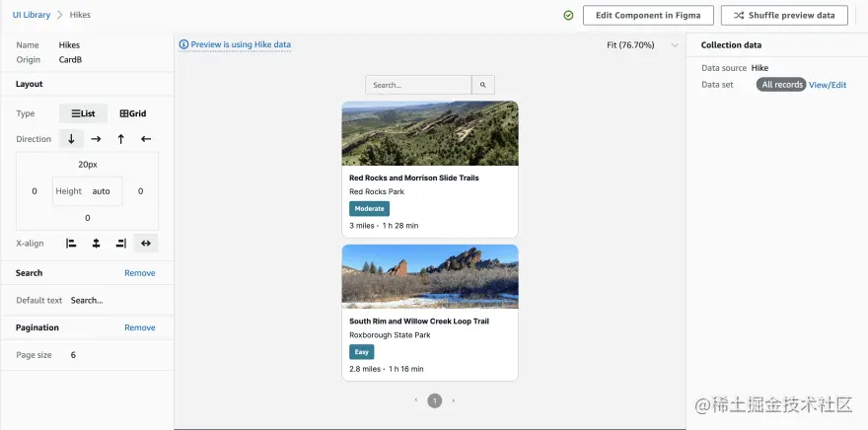Click Roxborough State Park subtitle

point(390,334)
